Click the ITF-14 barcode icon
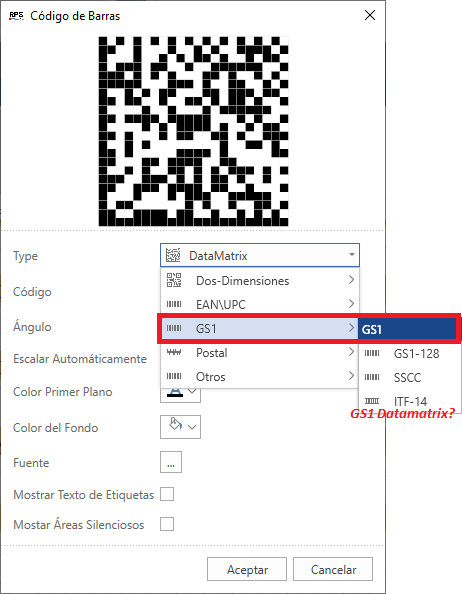The image size is (462, 594). point(372,401)
